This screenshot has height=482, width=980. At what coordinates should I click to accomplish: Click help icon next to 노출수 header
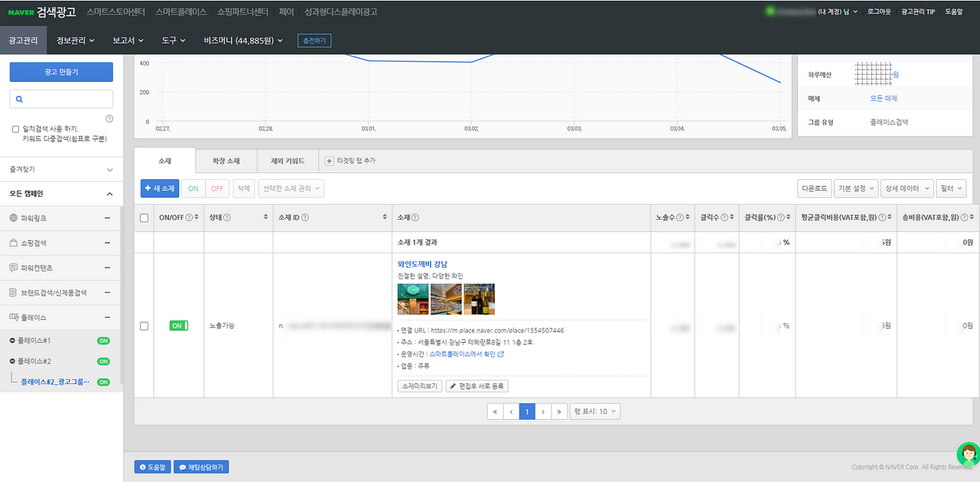click(680, 218)
